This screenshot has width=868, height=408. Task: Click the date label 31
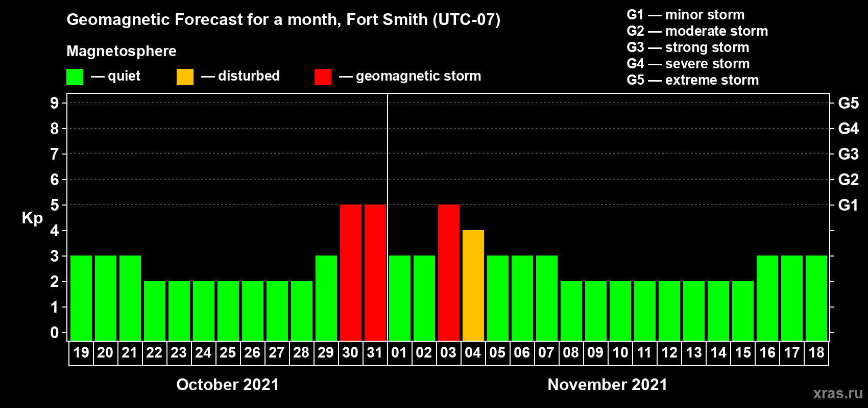pos(375,352)
